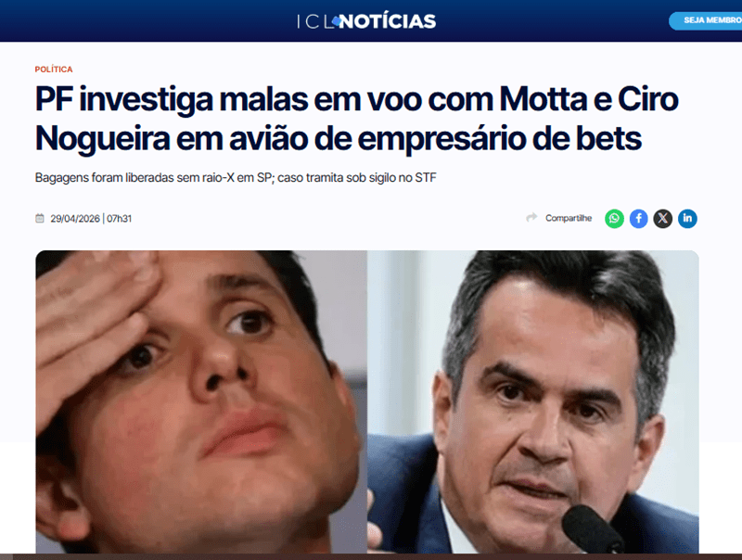The height and width of the screenshot is (560, 742).
Task: Click the word NOTÍCIAS in the header
Action: pyautogui.click(x=388, y=21)
